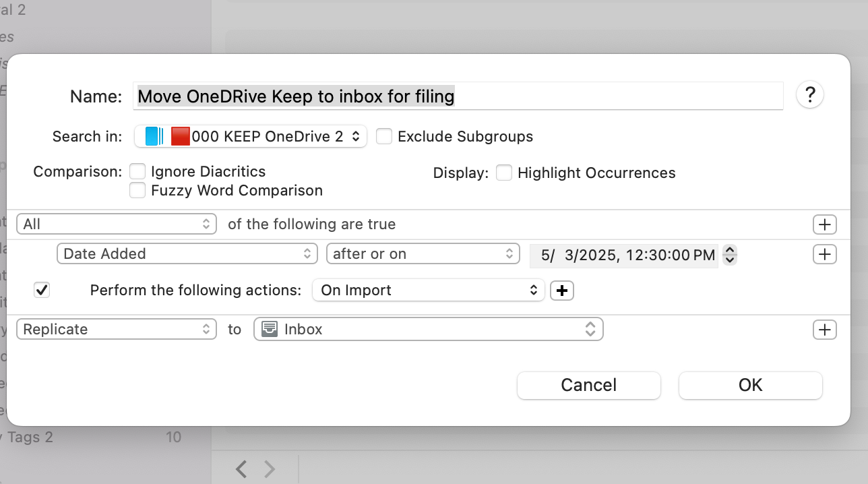This screenshot has height=484, width=868.
Task: Open the Search in KEEP OneDrive dropdown
Action: pyautogui.click(x=251, y=137)
